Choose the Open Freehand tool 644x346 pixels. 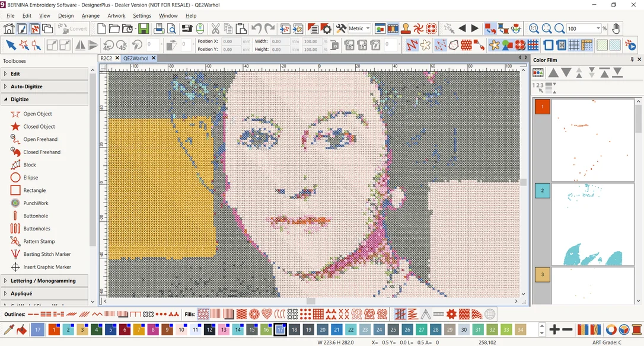point(40,139)
